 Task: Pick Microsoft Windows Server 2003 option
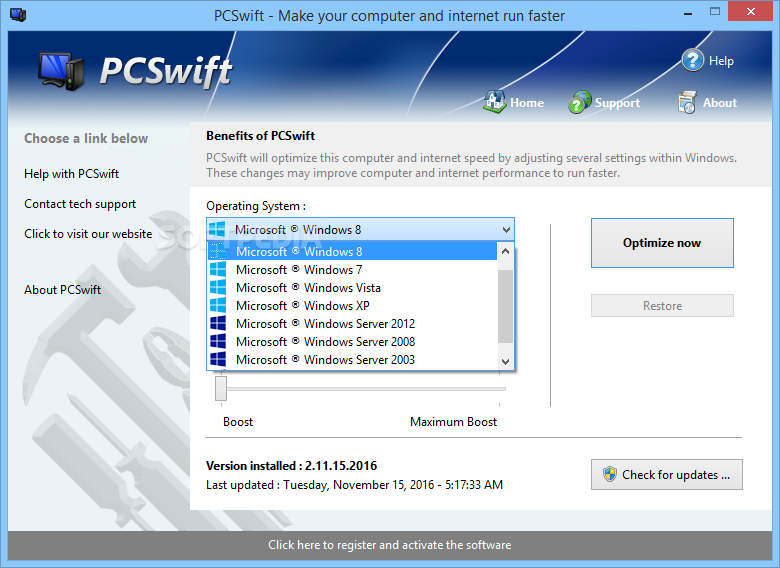352,359
